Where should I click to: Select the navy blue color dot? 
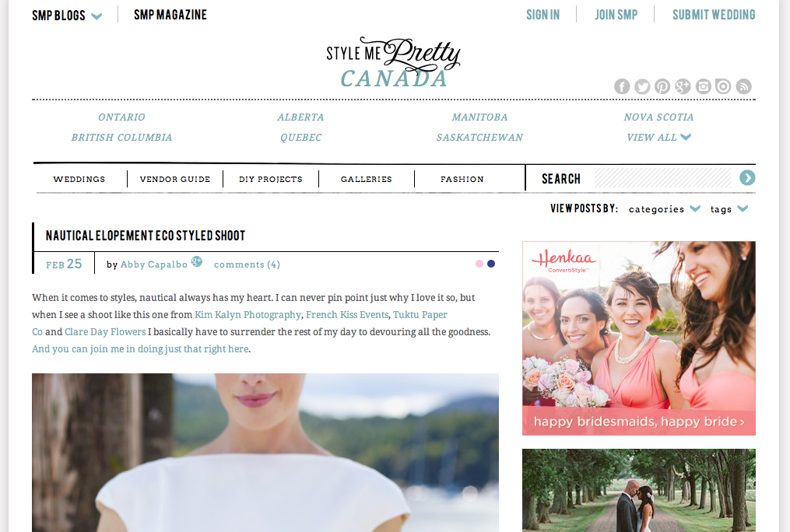pyautogui.click(x=491, y=264)
